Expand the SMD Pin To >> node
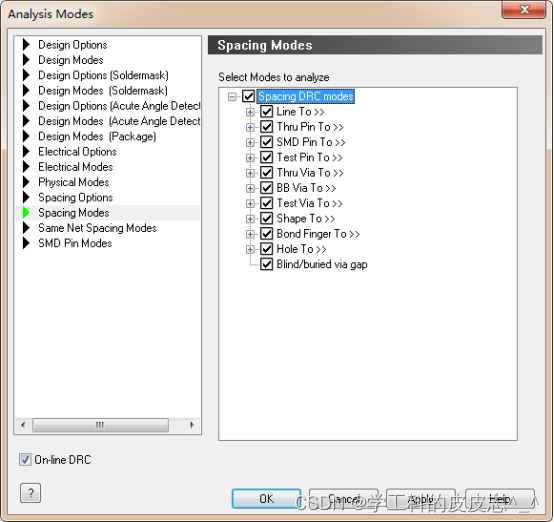This screenshot has height=522, width=554. [x=250, y=142]
